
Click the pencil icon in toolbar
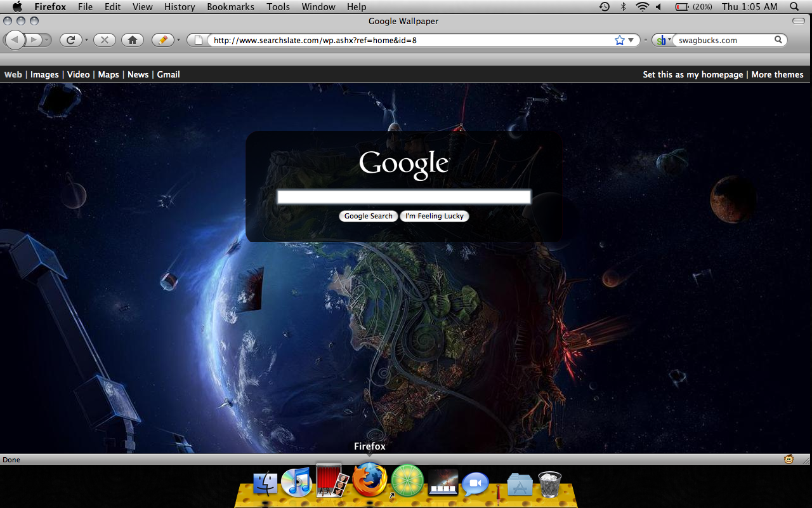click(162, 40)
